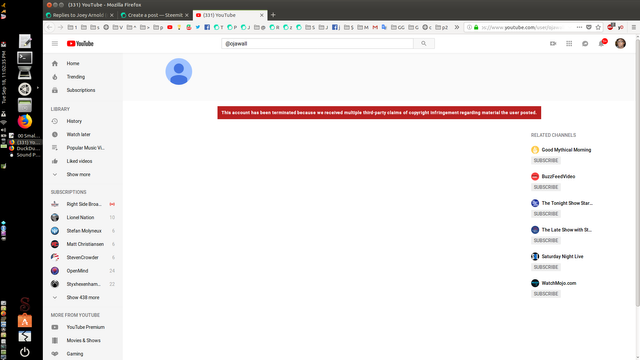Open the notifications bell
Image resolution: width=640 pixels, height=360 pixels.
coord(601,44)
